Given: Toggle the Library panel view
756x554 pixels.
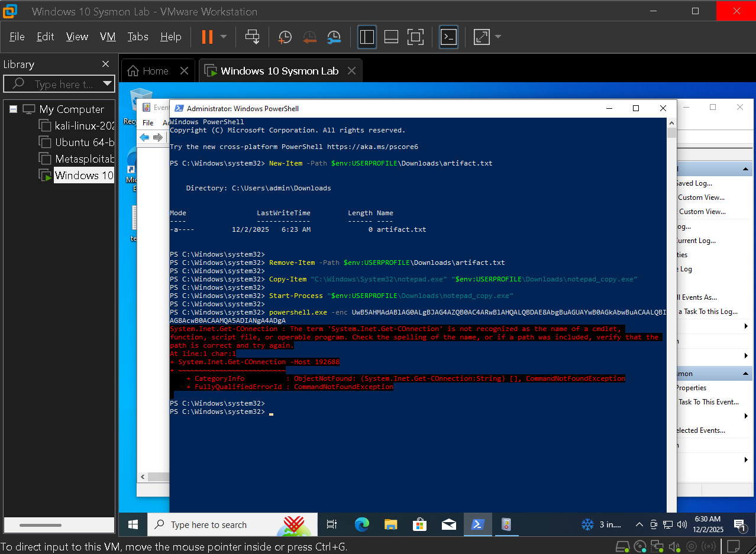Looking at the screenshot, I should [x=367, y=37].
